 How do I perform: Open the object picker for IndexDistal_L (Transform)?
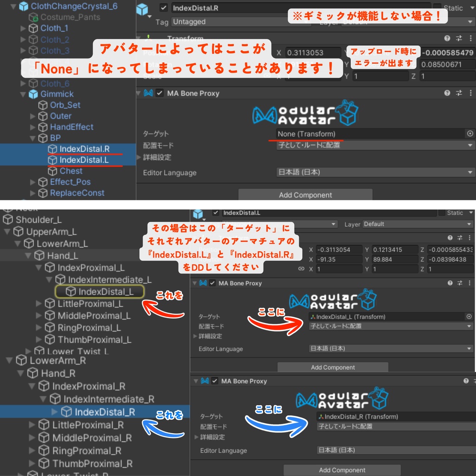click(470, 317)
